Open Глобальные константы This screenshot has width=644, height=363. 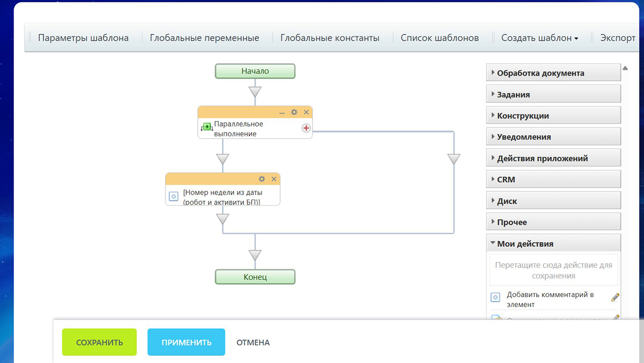[x=330, y=38]
